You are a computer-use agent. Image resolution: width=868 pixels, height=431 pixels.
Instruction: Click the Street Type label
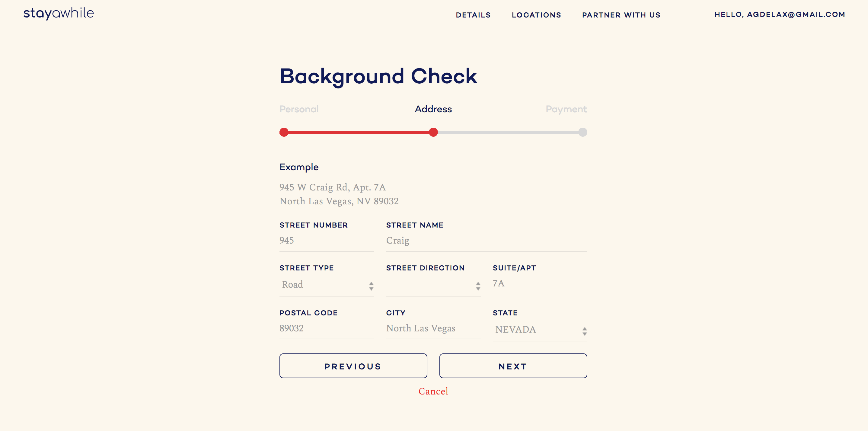[x=306, y=268]
